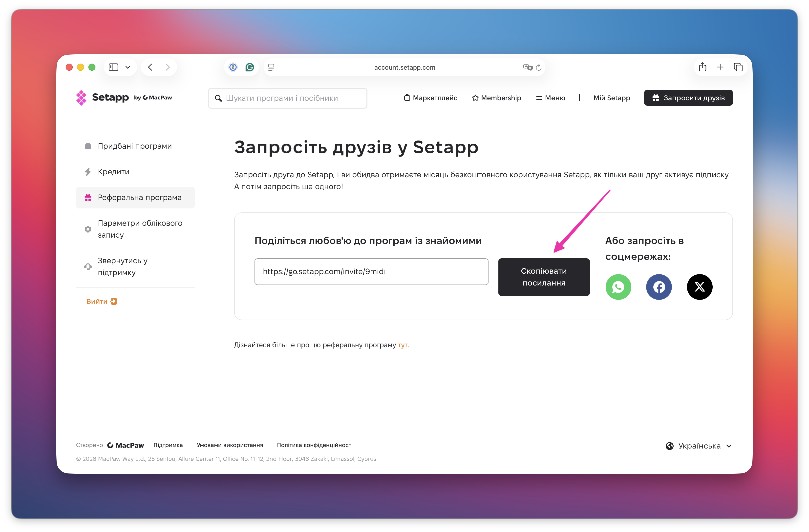809x532 pixels.
Task: Open Маркетплейс in top navigation
Action: [x=430, y=98]
